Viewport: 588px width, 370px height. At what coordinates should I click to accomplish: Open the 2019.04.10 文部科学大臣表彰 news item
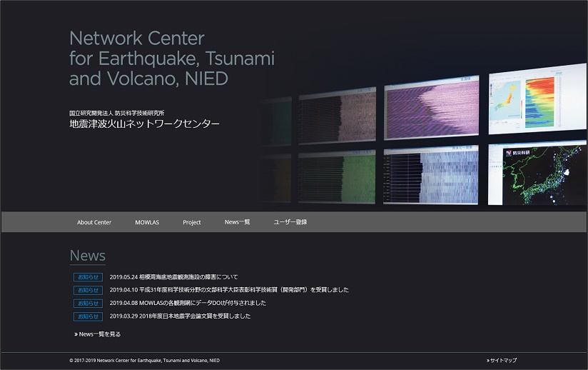pos(229,290)
